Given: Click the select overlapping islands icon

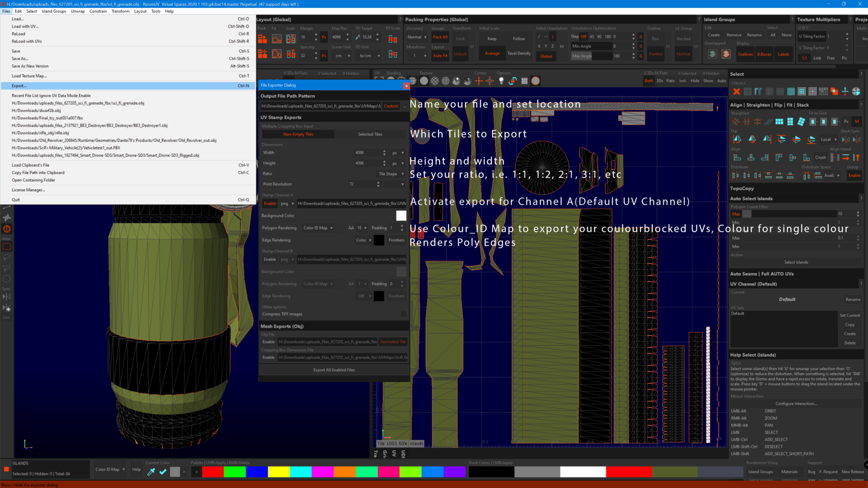Looking at the screenshot, I should click(834, 92).
